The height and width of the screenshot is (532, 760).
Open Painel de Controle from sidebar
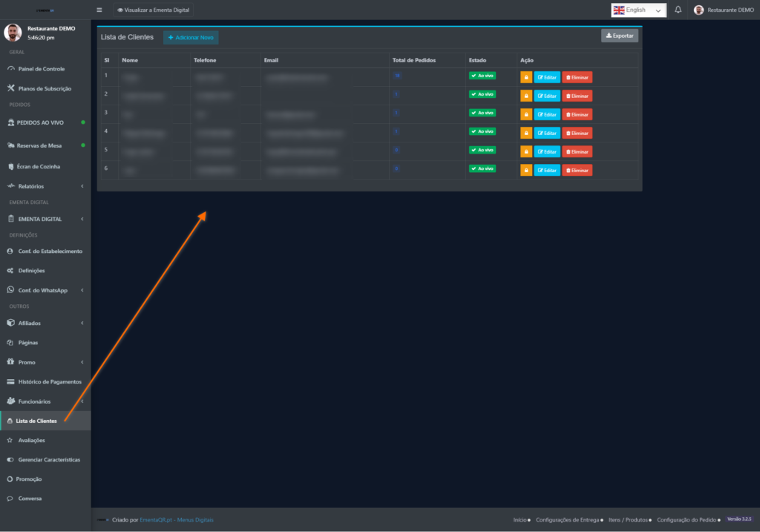tap(41, 69)
